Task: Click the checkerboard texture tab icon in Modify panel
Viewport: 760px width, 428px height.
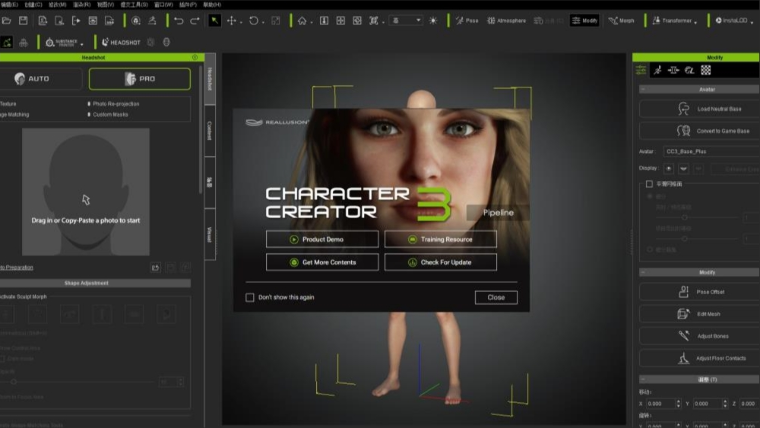Action: (706, 70)
